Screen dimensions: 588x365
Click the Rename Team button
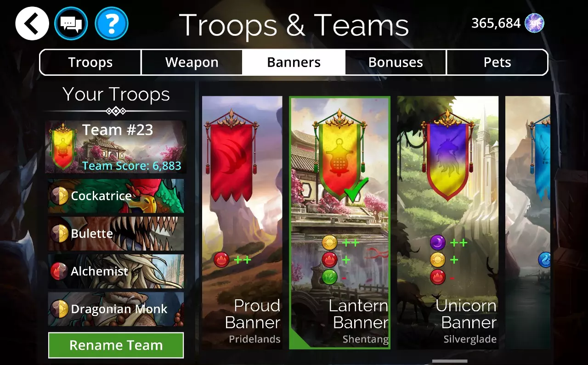tap(116, 345)
